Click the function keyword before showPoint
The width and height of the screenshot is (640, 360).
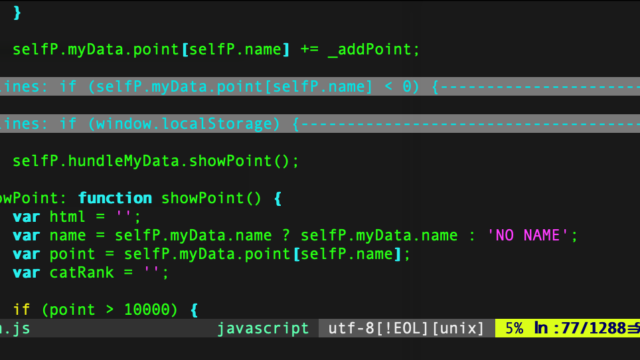115,198
